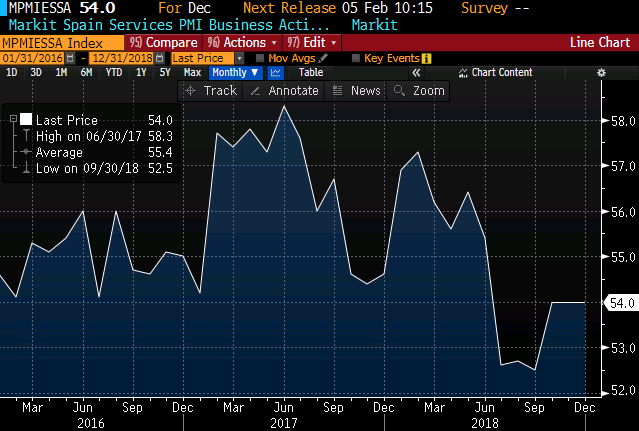Select the 1Y range tab
Viewport: 639px width, 431px height.
[x=141, y=73]
